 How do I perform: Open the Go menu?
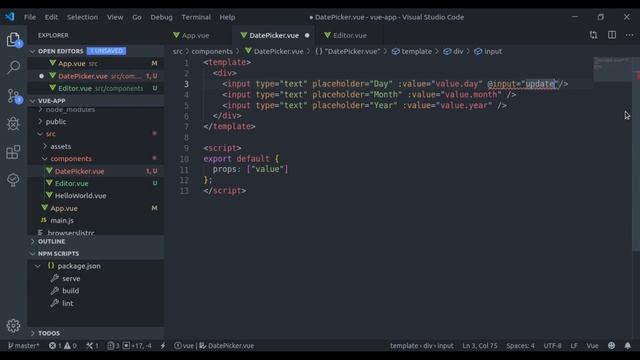137,17
